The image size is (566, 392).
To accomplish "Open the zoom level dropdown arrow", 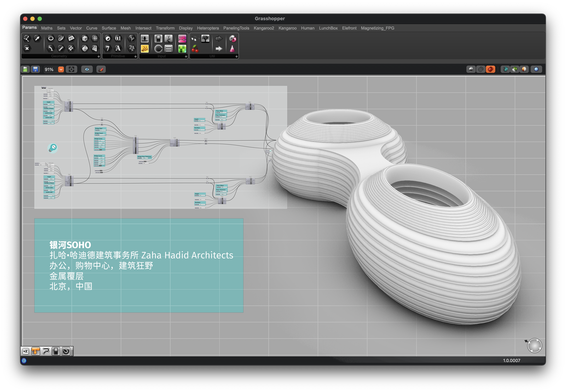I will coord(61,69).
